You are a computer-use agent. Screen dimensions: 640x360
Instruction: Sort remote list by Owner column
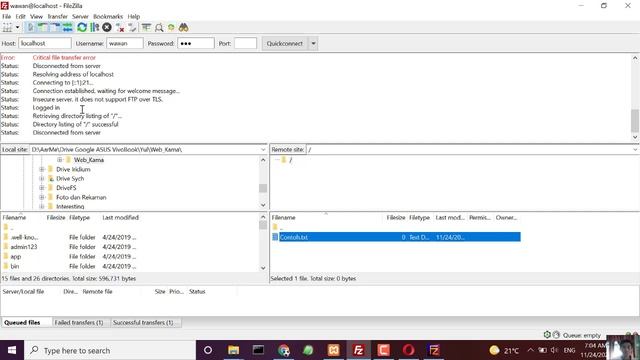click(507, 218)
